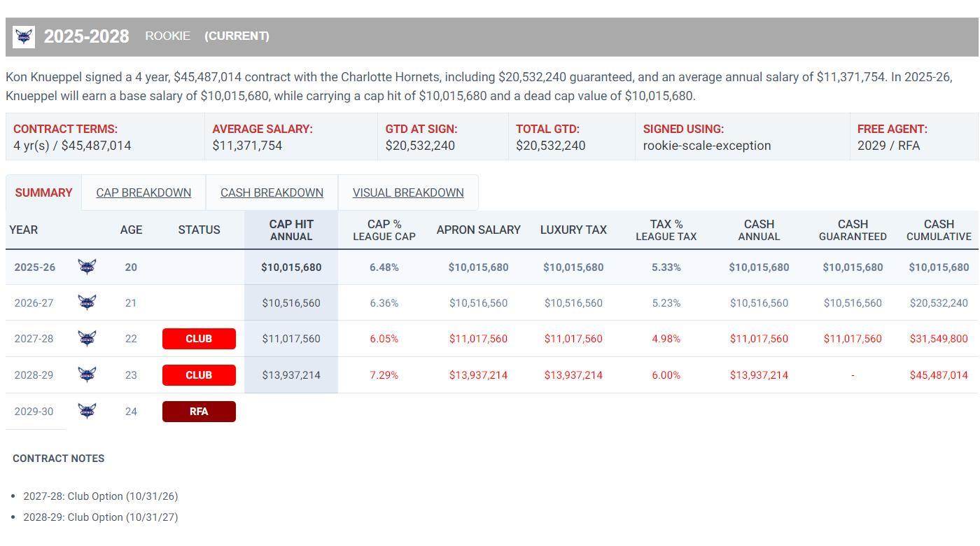The height and width of the screenshot is (546, 980).
Task: Click the CLUB status badge for 2028-29
Action: (199, 375)
